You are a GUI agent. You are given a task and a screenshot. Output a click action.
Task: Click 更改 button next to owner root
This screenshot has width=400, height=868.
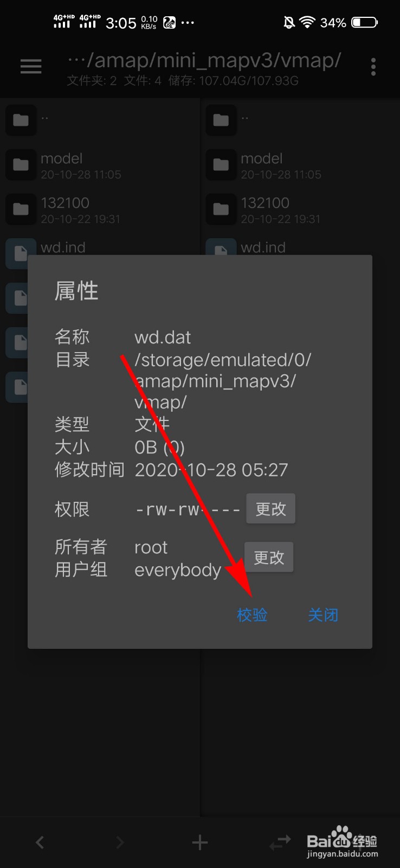pyautogui.click(x=269, y=557)
